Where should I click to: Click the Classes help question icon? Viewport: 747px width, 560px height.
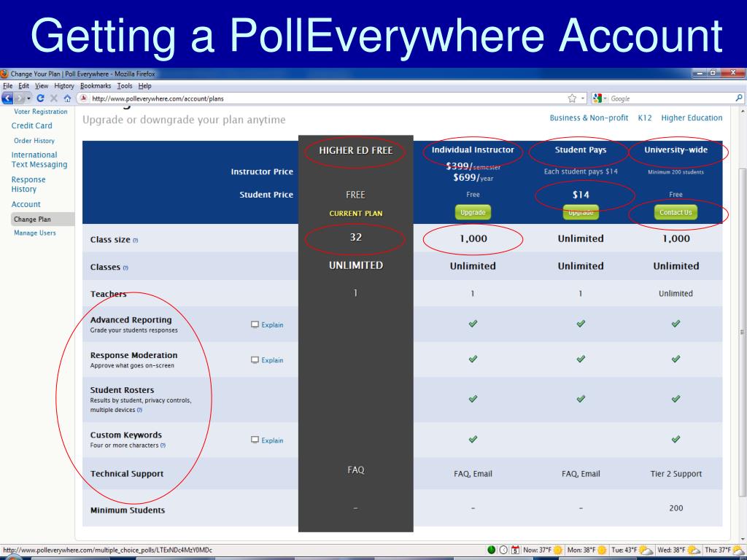pyautogui.click(x=125, y=268)
